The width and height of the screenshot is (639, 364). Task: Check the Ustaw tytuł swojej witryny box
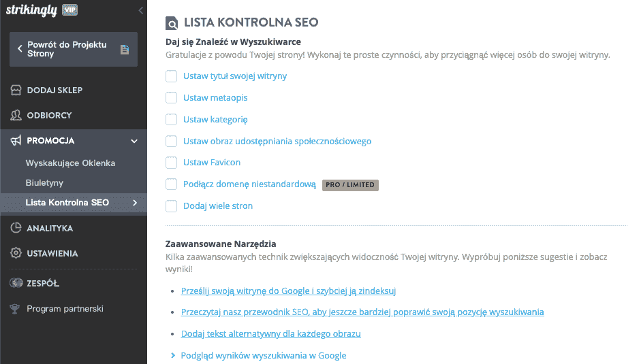[x=171, y=76]
